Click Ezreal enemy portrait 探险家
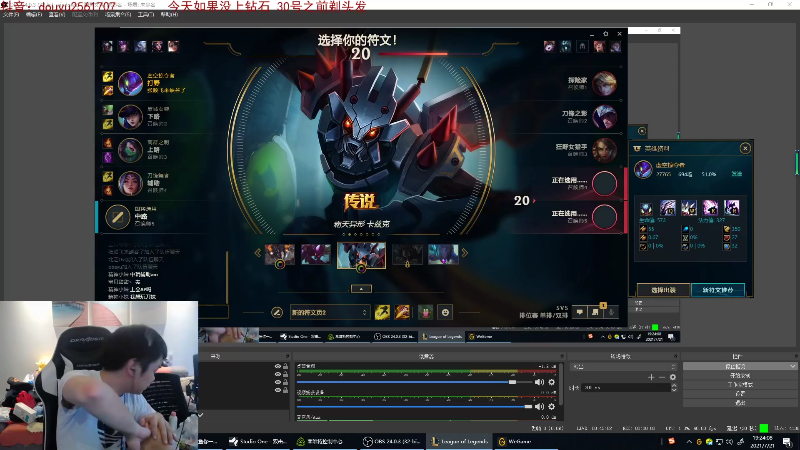The image size is (800, 450). coord(605,83)
